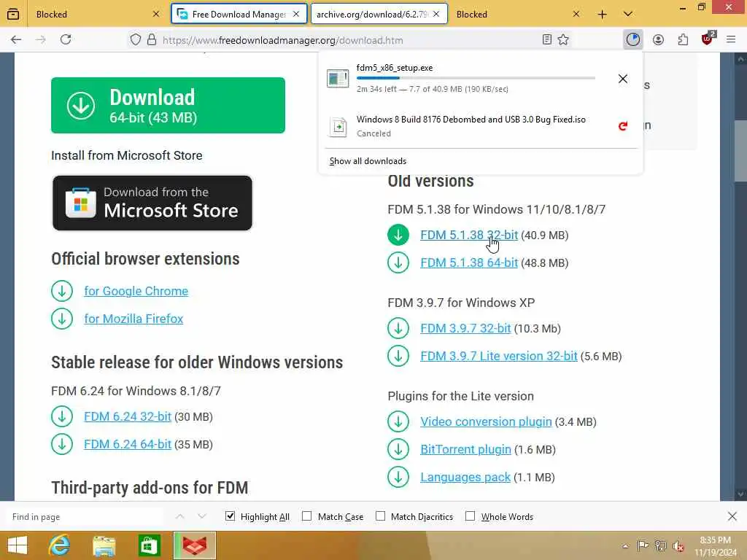Open the BitTorrent plugin link
This screenshot has width=747, height=560.
[465, 449]
